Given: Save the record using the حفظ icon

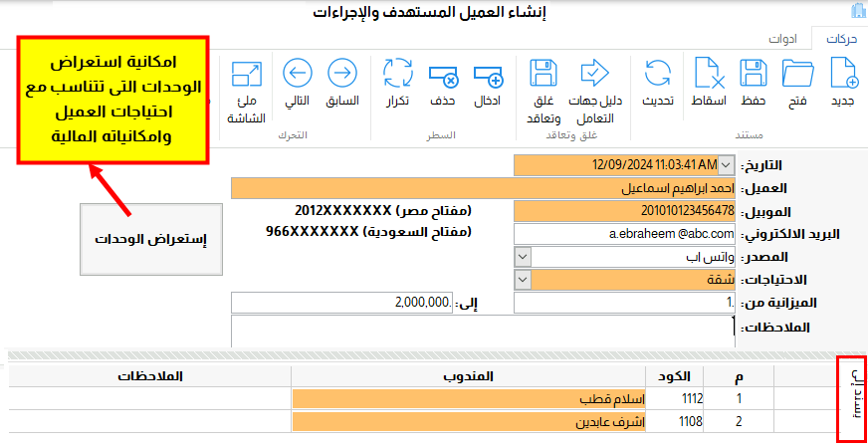Looking at the screenshot, I should point(754,75).
